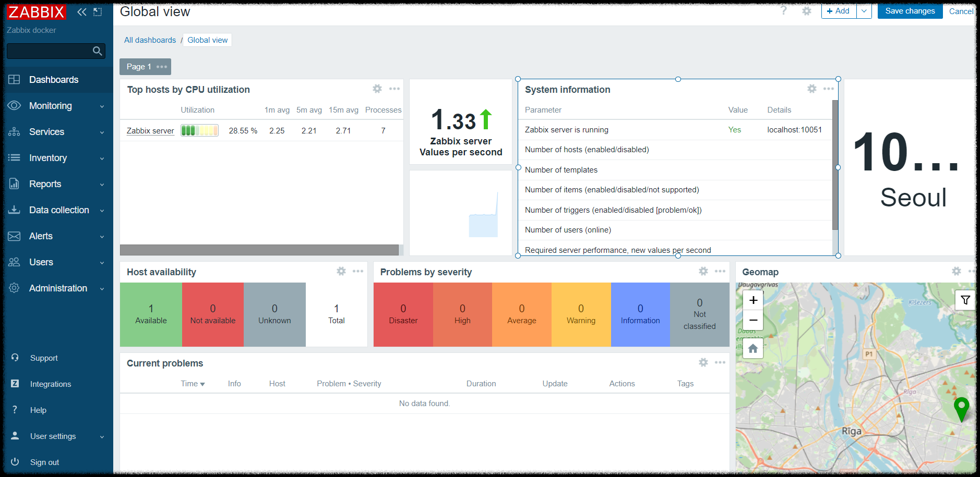Click Global view breadcrumb link

click(208, 40)
